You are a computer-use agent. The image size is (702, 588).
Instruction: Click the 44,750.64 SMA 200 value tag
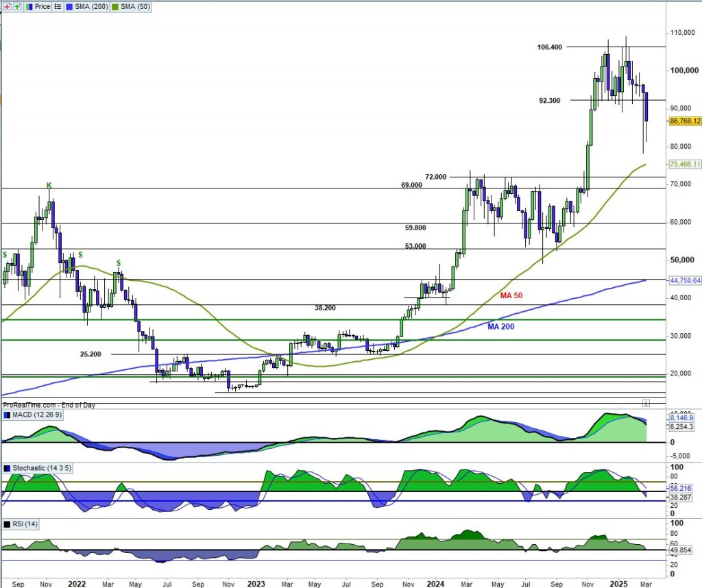pos(684,280)
